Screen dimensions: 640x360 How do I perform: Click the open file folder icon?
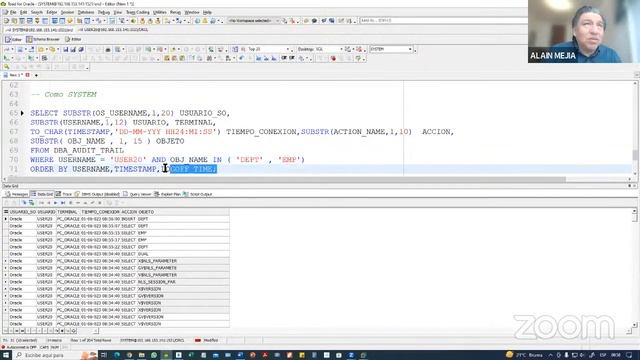coord(41,49)
